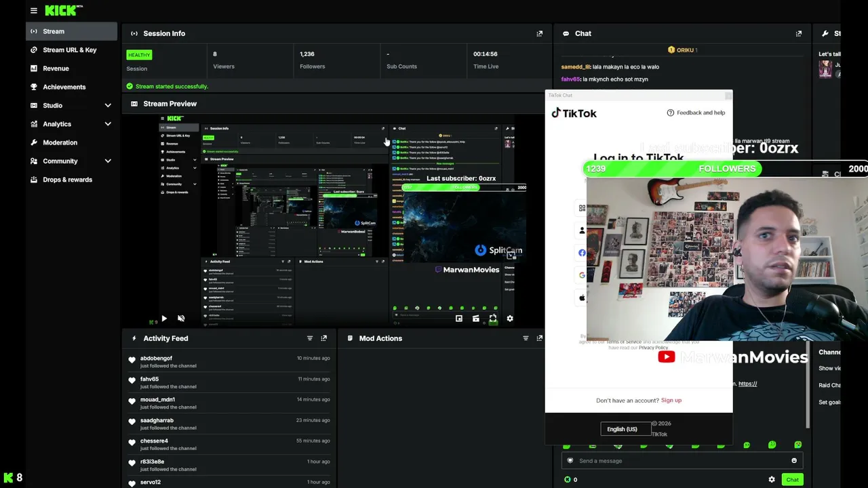Click chessere4 in the Activity Feed

pos(154,441)
